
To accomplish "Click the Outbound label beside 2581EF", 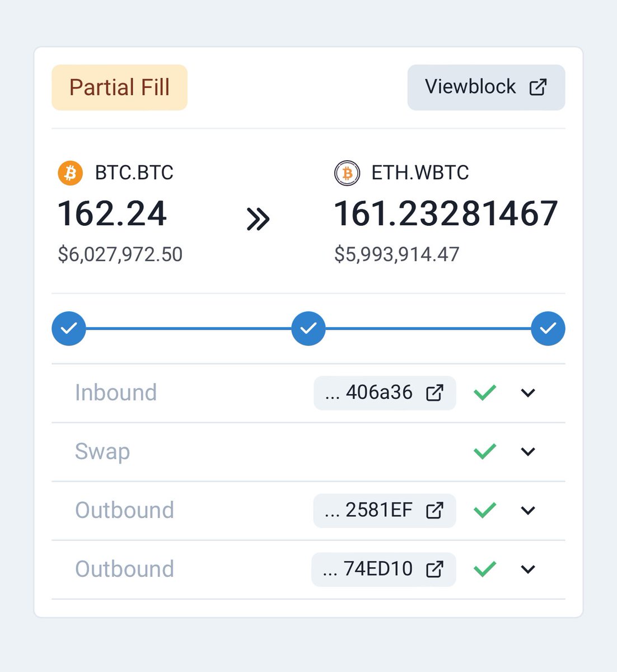I will pyautogui.click(x=124, y=510).
